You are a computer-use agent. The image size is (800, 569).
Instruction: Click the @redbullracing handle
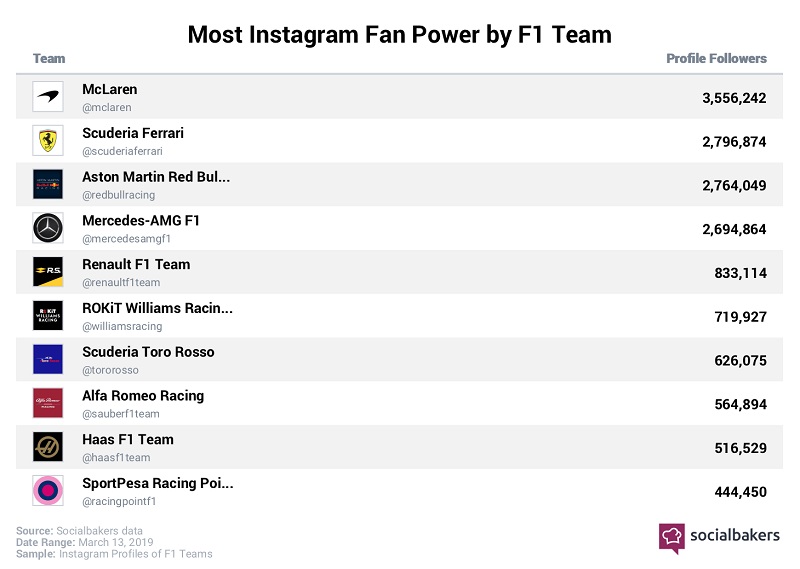click(x=118, y=195)
